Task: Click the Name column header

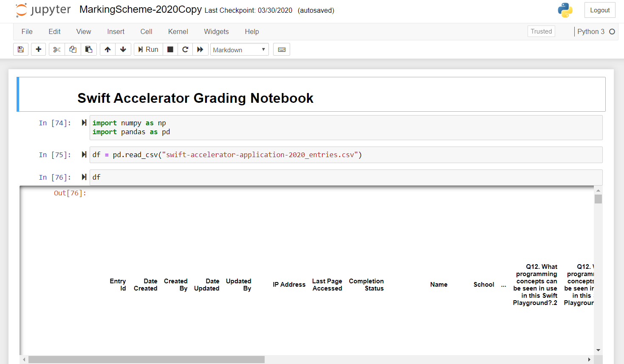Action: click(439, 285)
